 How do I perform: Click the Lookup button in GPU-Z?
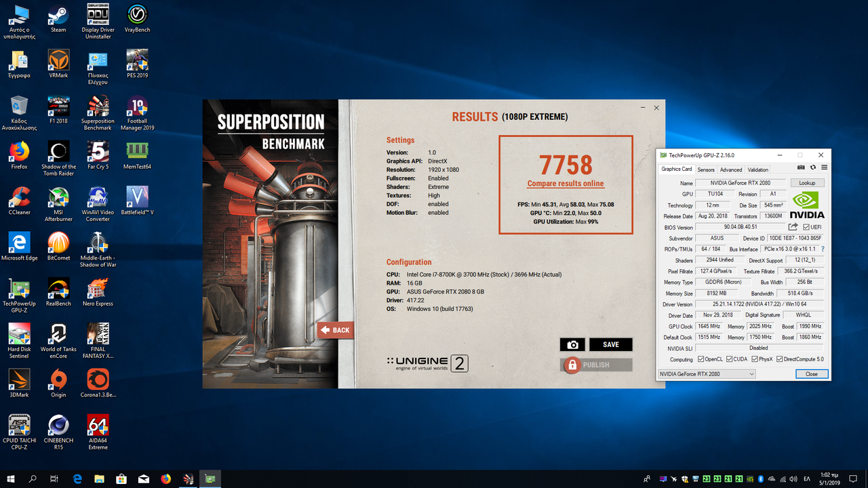coord(807,183)
